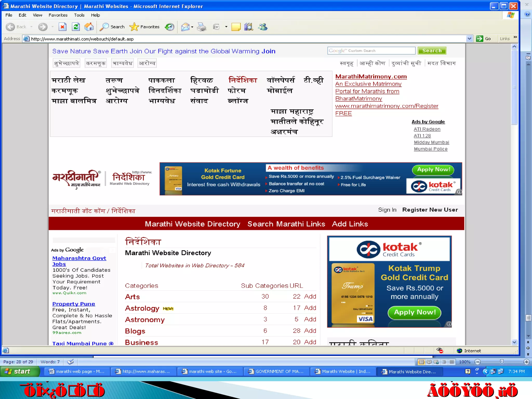Adjust the Word zoom slider
This screenshot has height=399, width=532.
502,362
